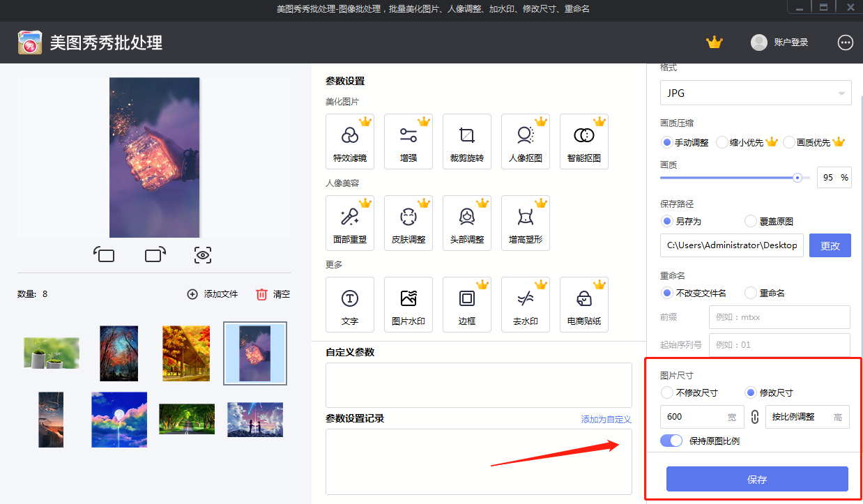Click the 前缀 prefix input field
This screenshot has height=504, width=863.
point(779,316)
